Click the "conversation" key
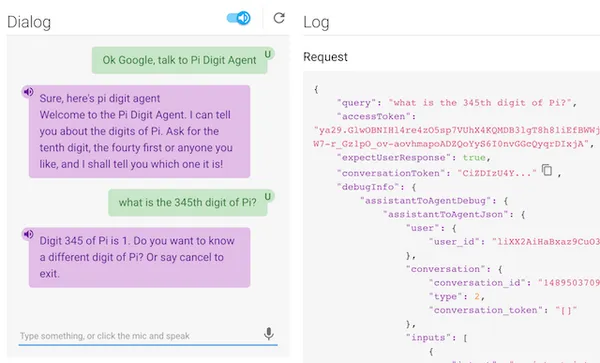The height and width of the screenshot is (363, 600). point(445,269)
